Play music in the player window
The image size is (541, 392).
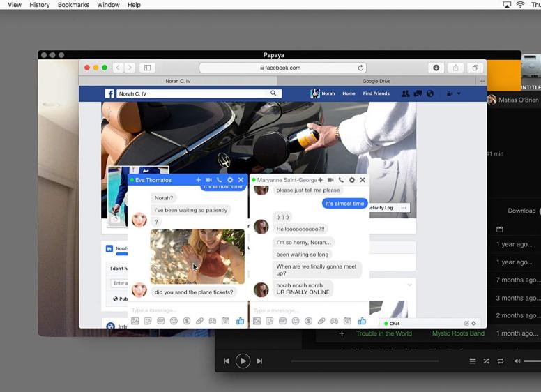[243, 361]
